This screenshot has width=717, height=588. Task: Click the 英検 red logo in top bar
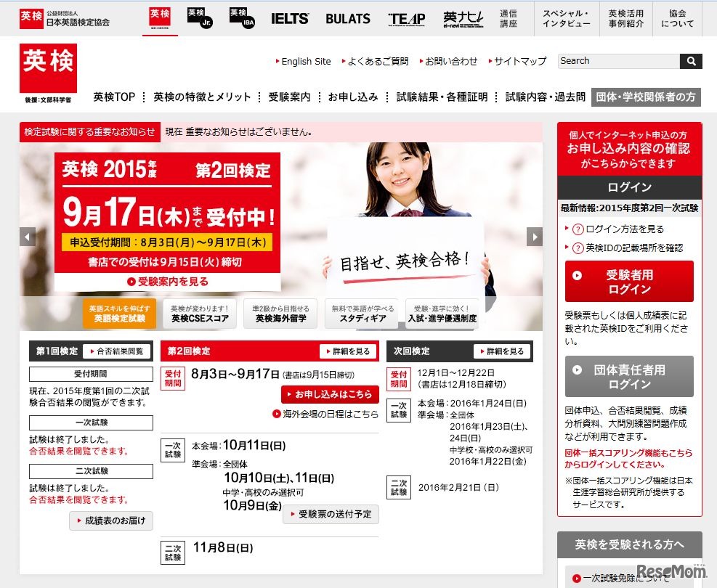click(x=160, y=18)
